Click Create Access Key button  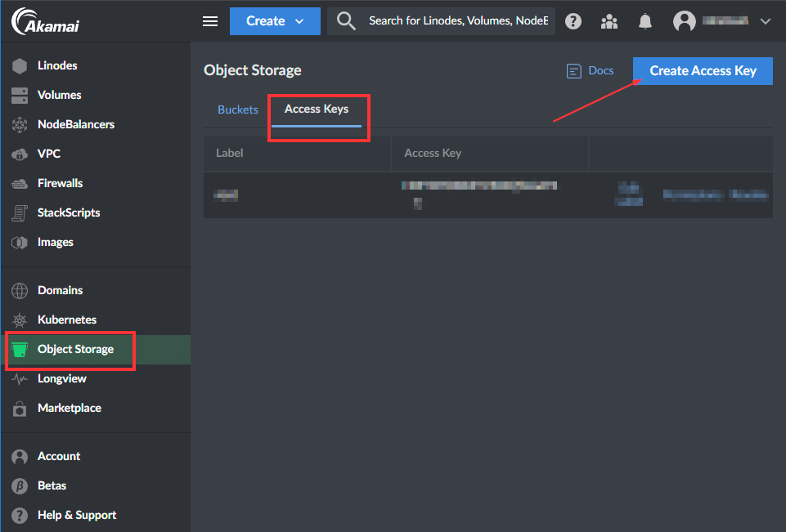tap(703, 71)
